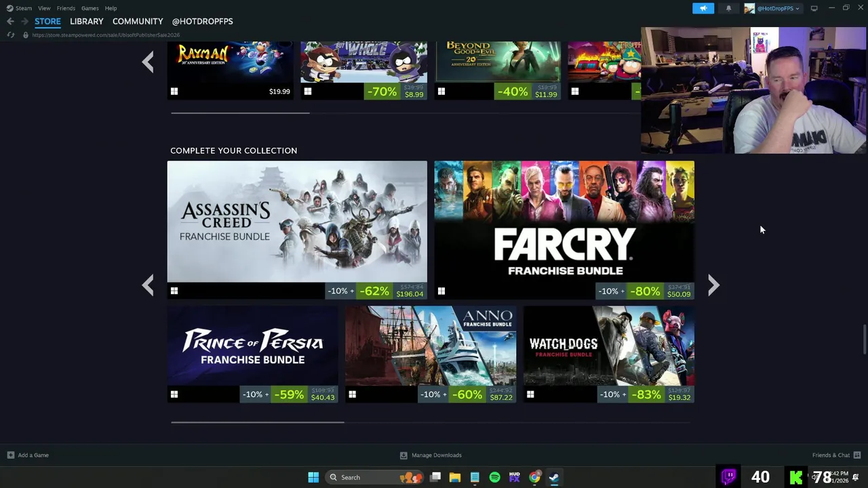Go to previous games in the top carousel
868x488 pixels.
point(148,62)
